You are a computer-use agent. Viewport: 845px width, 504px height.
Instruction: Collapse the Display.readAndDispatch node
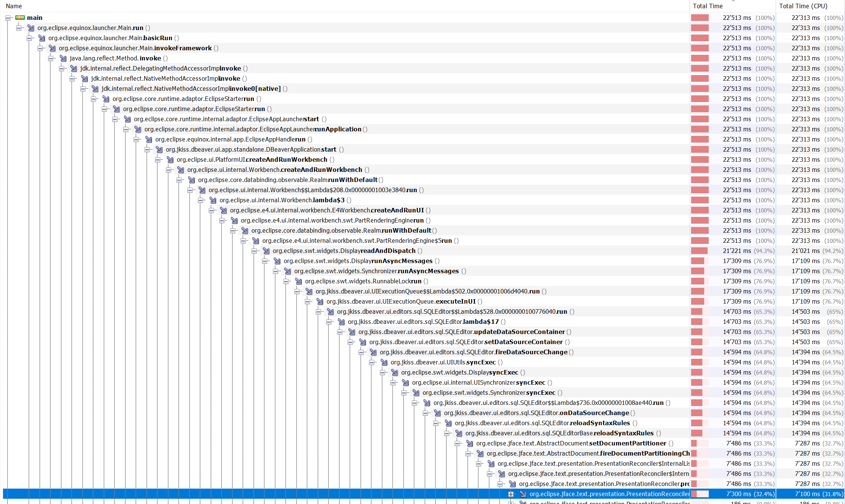pyautogui.click(x=254, y=251)
